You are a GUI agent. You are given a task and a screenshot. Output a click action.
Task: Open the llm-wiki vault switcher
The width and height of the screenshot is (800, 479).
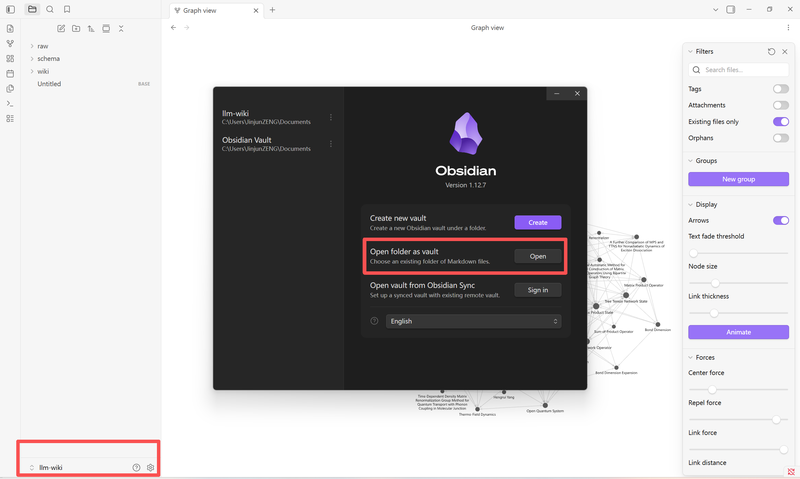click(46, 467)
